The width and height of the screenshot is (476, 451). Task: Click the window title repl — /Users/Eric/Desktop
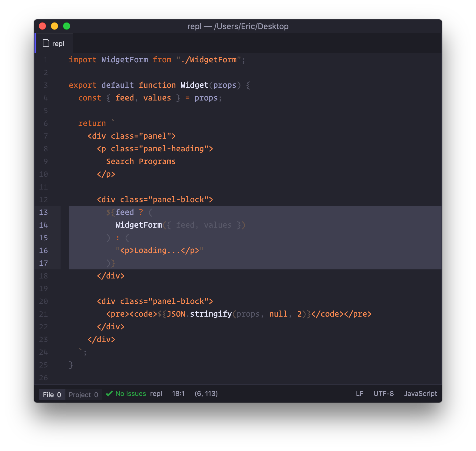coord(238,26)
